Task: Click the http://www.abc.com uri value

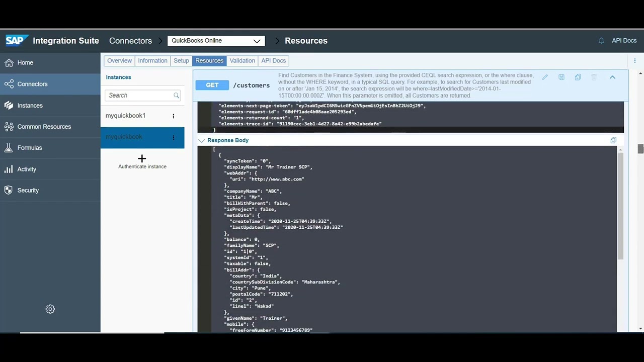Action: point(277,179)
